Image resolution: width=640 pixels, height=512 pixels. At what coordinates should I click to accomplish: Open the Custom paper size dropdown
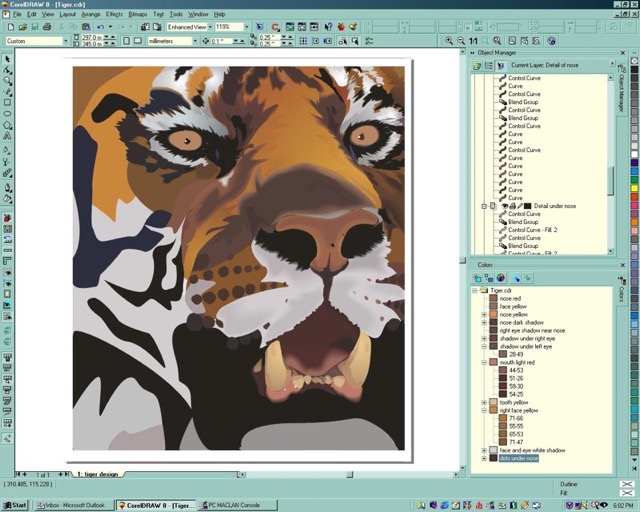point(65,41)
